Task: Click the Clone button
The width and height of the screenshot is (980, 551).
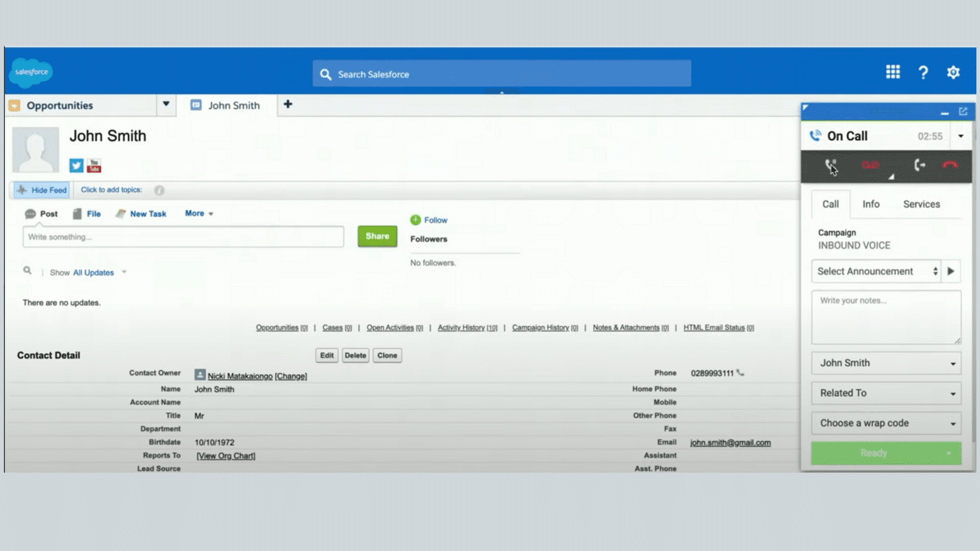Action: coord(387,356)
